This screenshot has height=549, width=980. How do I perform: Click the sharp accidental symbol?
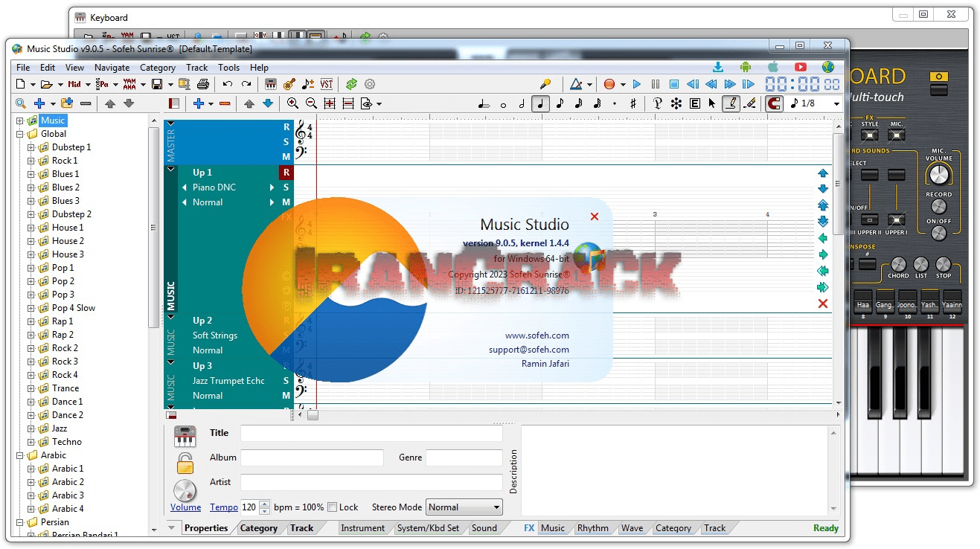click(x=633, y=103)
